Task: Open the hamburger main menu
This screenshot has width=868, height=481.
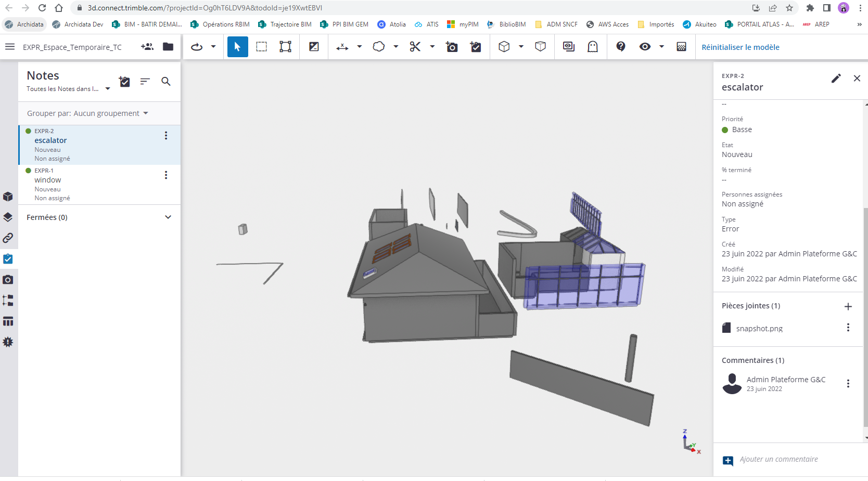Action: pos(9,47)
